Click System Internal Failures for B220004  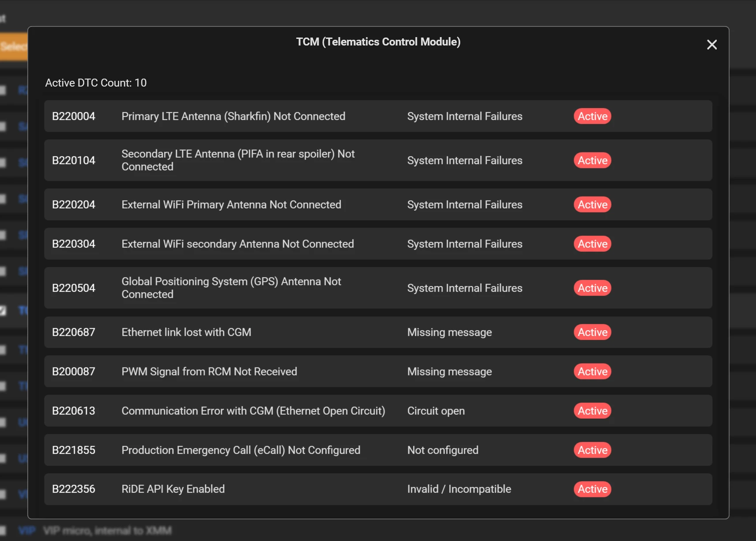(465, 116)
